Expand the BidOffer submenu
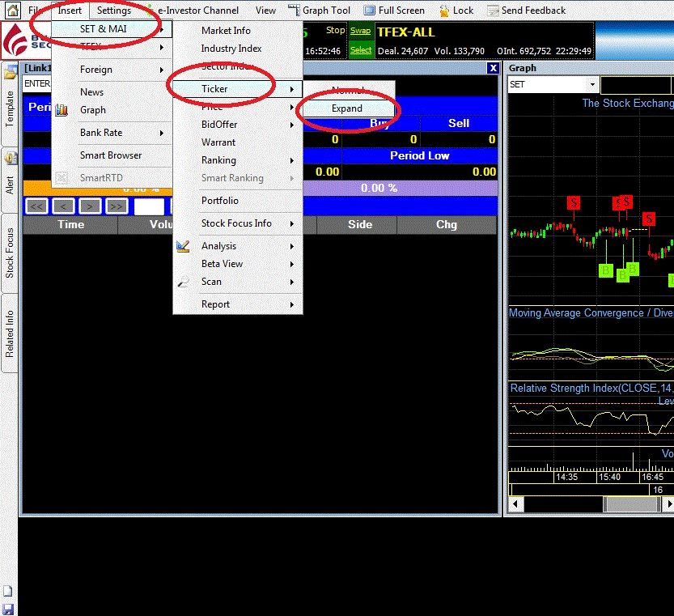Screen dimensions: 674x616 click(238, 125)
